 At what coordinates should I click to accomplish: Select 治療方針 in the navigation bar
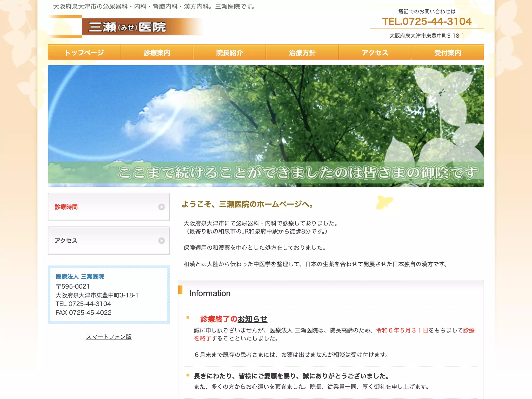(302, 52)
